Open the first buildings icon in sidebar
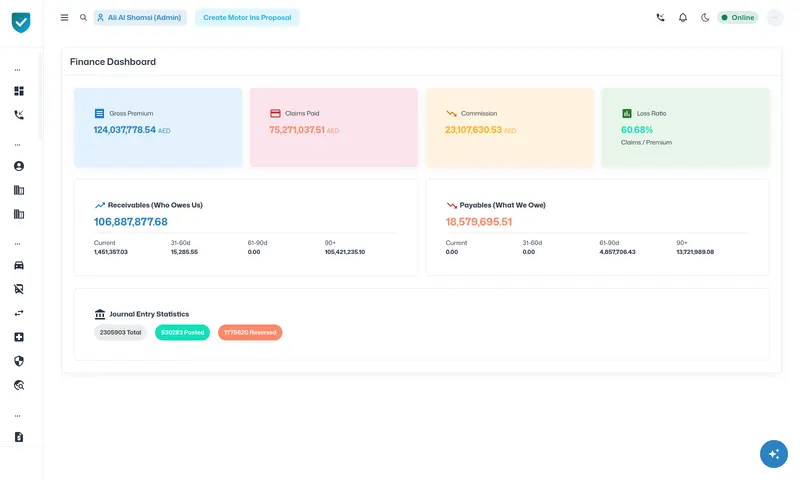 click(x=19, y=190)
